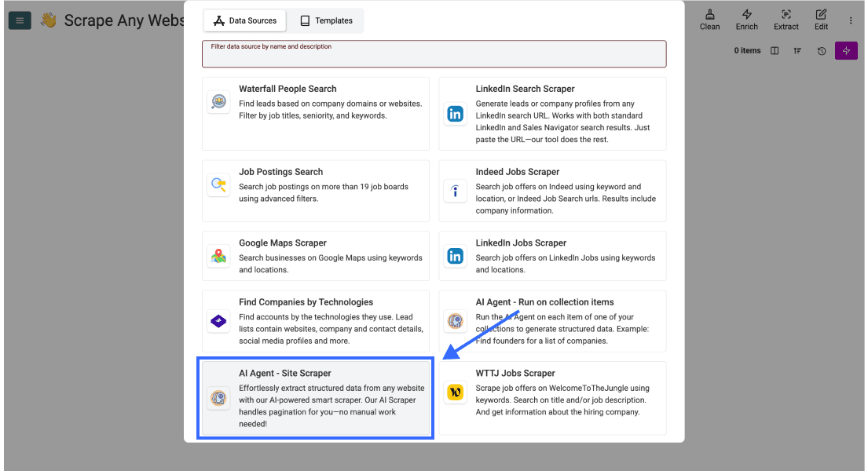Click the AI Agent collection items icon
Image resolution: width=868 pixels, height=471 pixels.
tap(455, 321)
